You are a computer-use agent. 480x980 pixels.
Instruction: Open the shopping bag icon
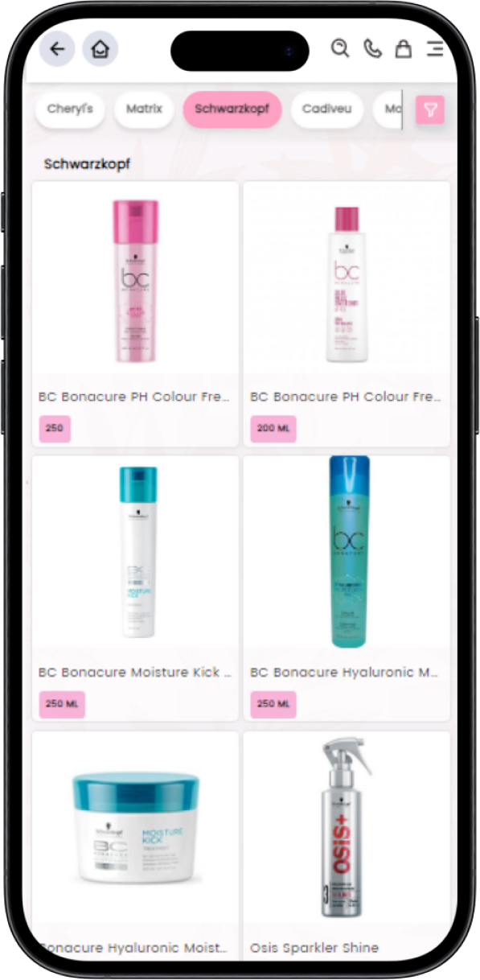(x=404, y=49)
